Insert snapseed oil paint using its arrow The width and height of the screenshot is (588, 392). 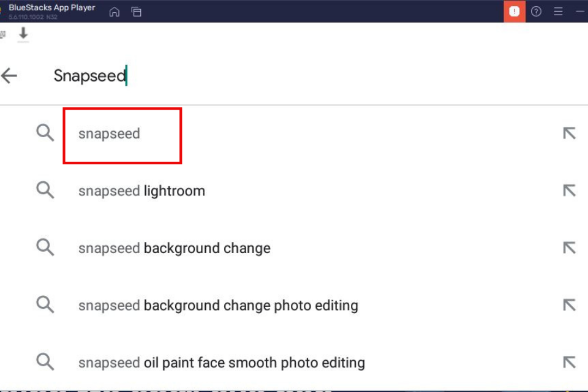[x=568, y=363]
